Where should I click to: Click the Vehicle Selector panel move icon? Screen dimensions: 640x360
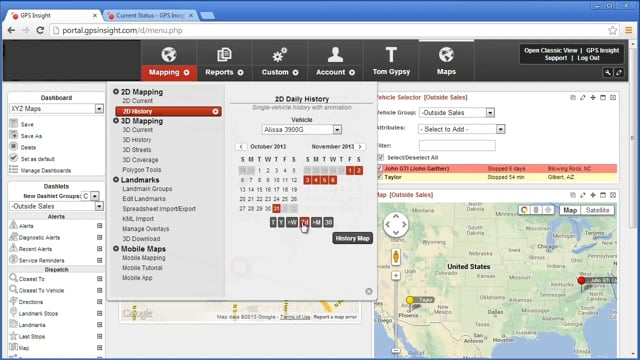(x=593, y=98)
